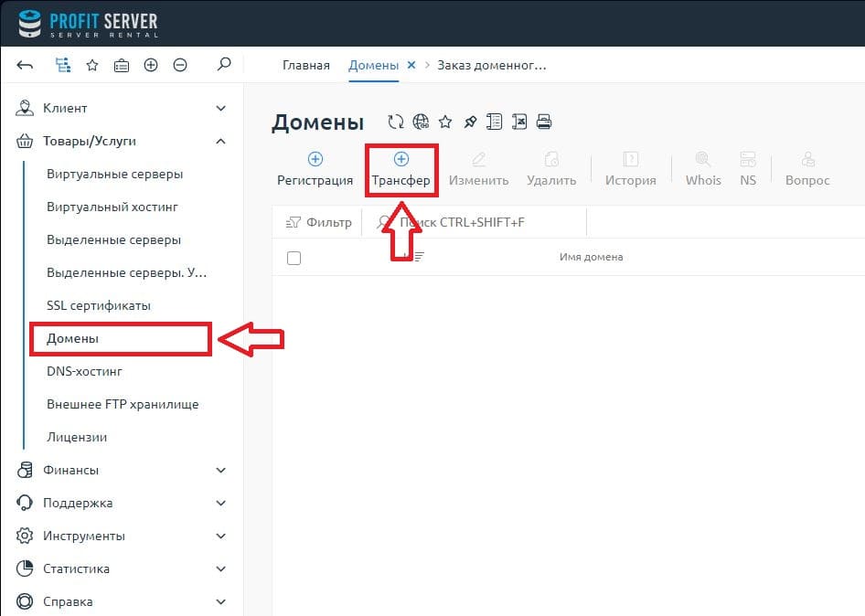Click Регистрация to register a domain
The image size is (865, 616).
(315, 170)
